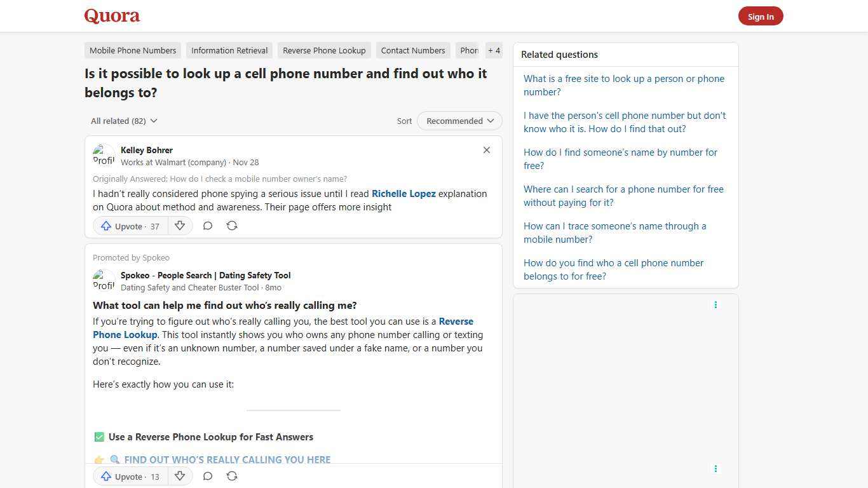Click the Quora logo
Image resolution: width=868 pixels, height=488 pixels.
tap(111, 15)
